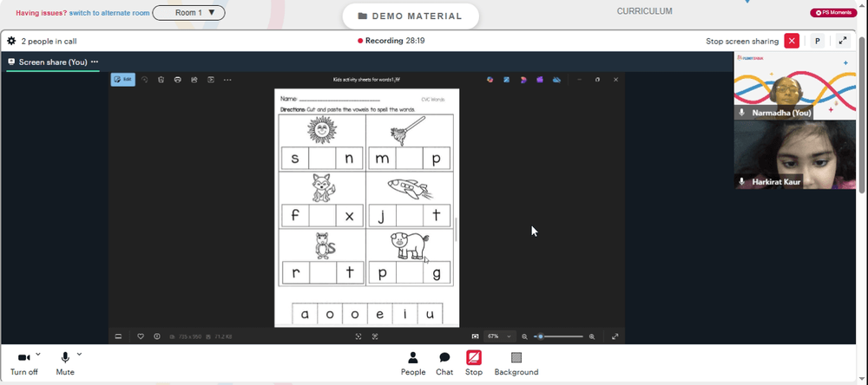Switch to the Curriculum tab
The width and height of the screenshot is (868, 385).
(644, 11)
